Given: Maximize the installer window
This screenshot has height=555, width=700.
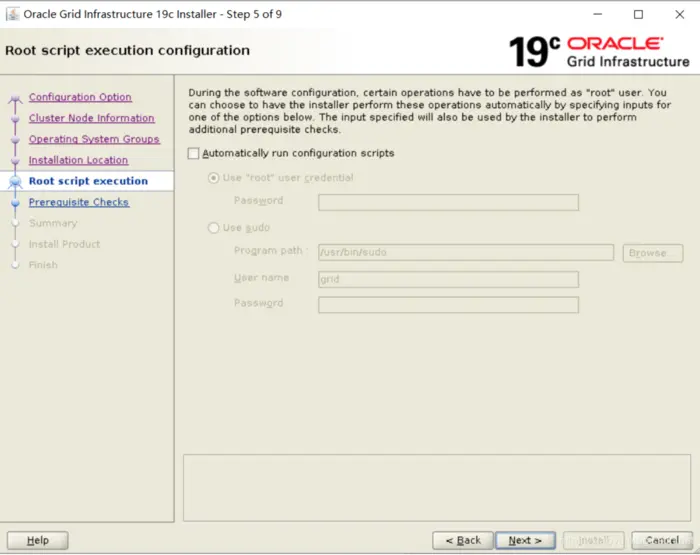Looking at the screenshot, I should pos(638,14).
